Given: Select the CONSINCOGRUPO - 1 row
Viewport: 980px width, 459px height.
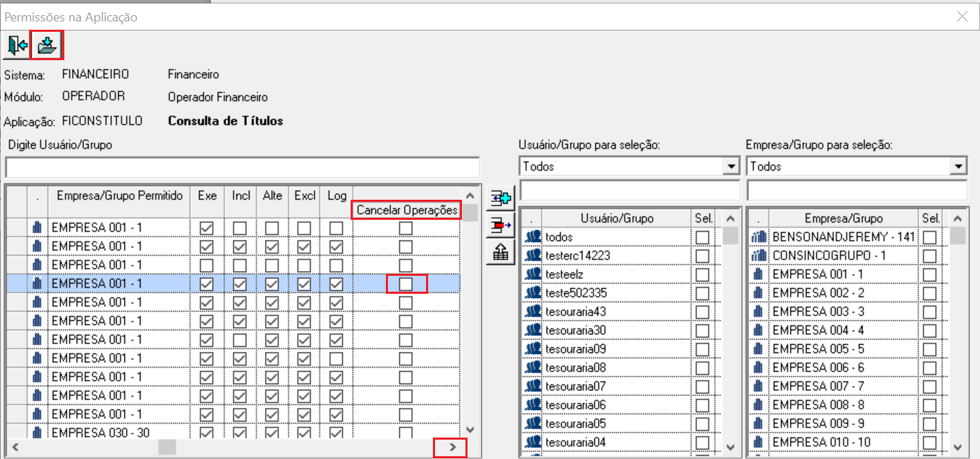Looking at the screenshot, I should [x=849, y=256].
